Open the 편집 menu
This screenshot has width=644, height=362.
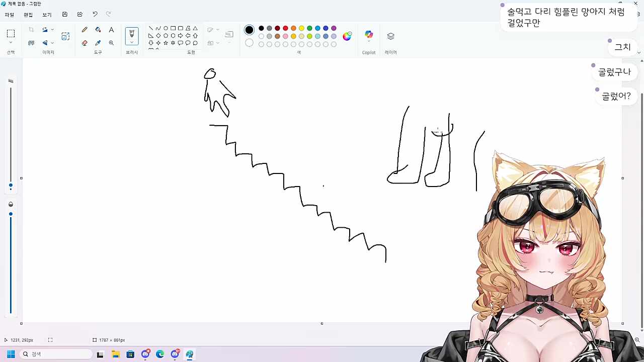point(28,15)
